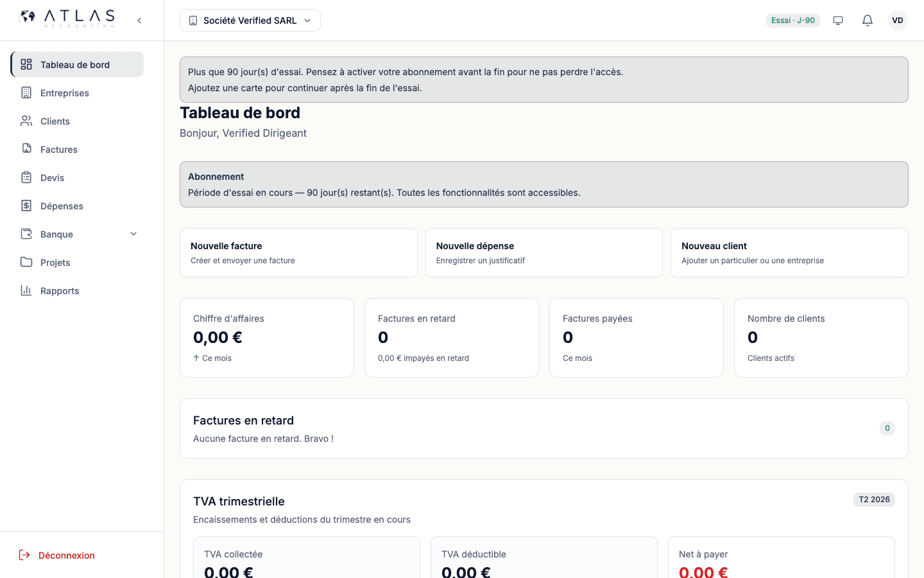Open the notifications bell
Image resolution: width=924 pixels, height=578 pixels.
click(868, 21)
